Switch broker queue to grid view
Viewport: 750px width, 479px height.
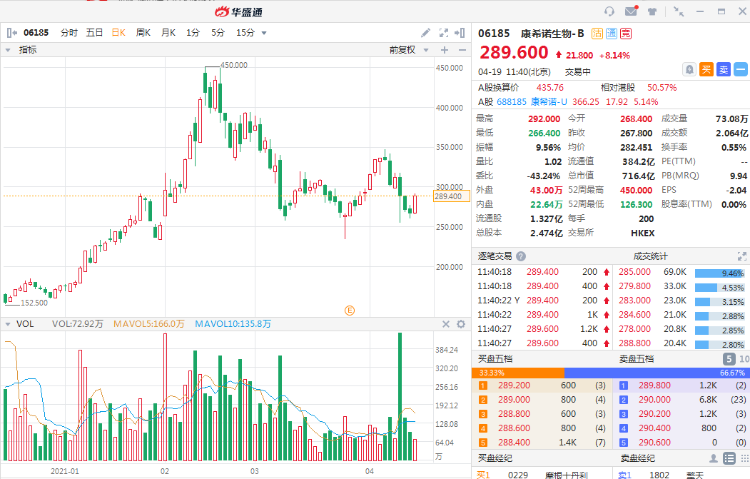click(744, 458)
